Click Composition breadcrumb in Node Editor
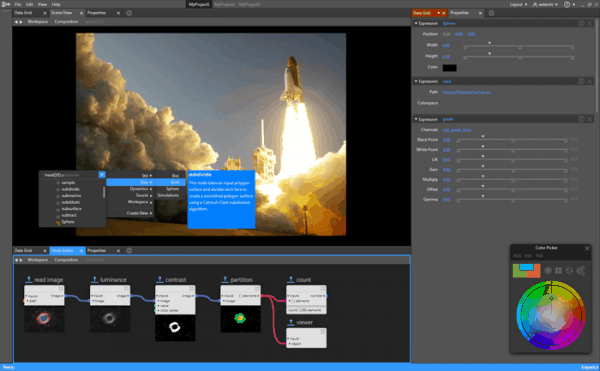Image resolution: width=600 pixels, height=371 pixels. [66, 260]
